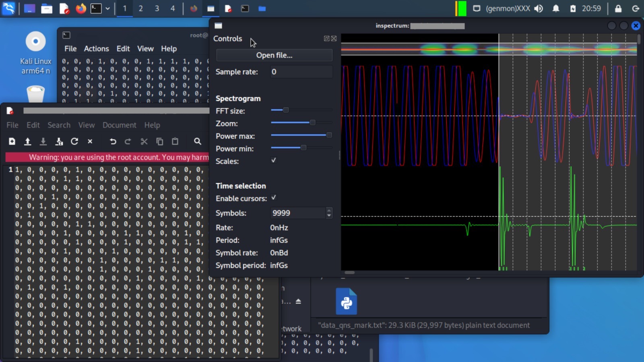The height and width of the screenshot is (362, 644).
Task: Click the log out icon
Action: click(x=636, y=8)
